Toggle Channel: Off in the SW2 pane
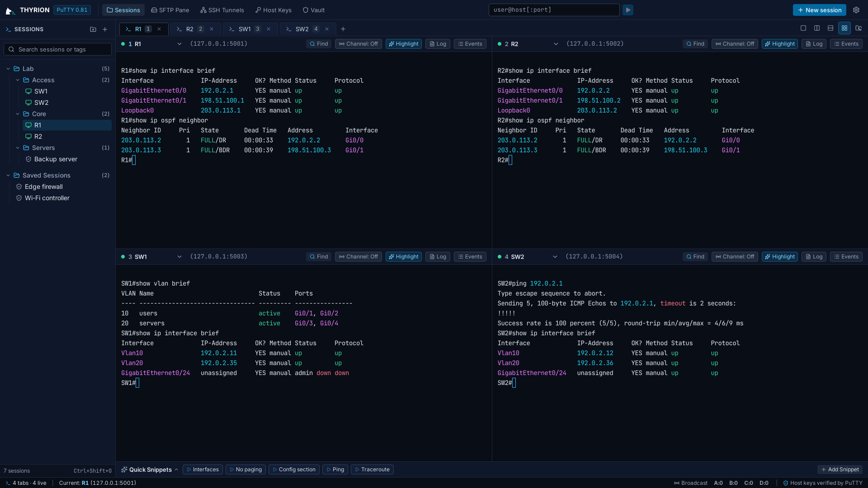868x488 pixels. pyautogui.click(x=735, y=257)
